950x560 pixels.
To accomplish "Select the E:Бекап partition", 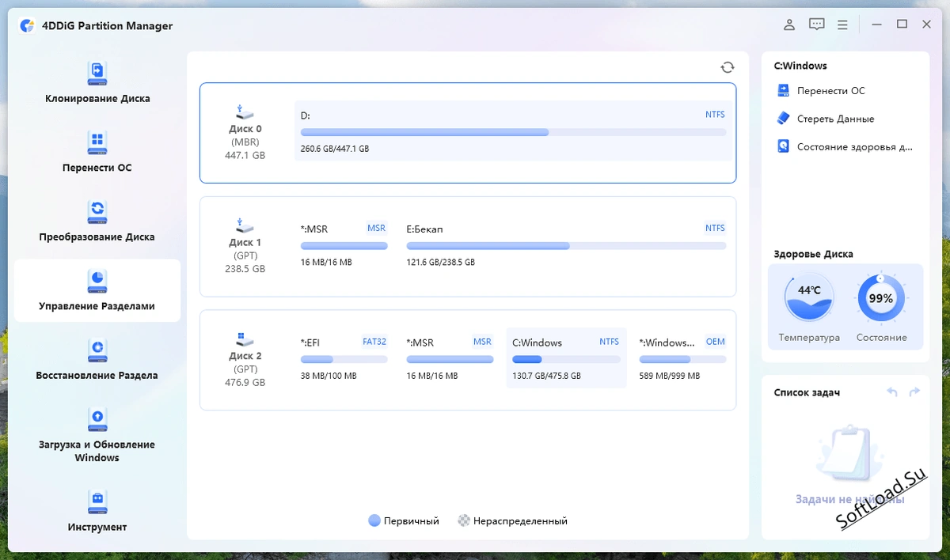I will [566, 245].
